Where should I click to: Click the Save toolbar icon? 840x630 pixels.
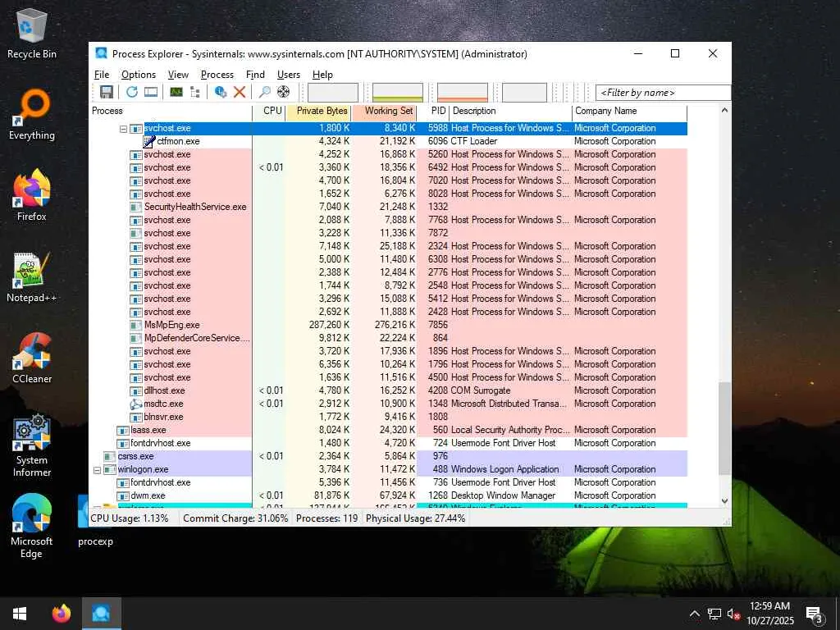(106, 92)
